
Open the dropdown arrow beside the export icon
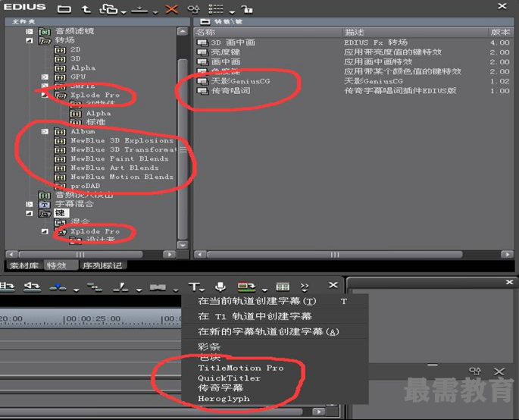tap(264, 290)
